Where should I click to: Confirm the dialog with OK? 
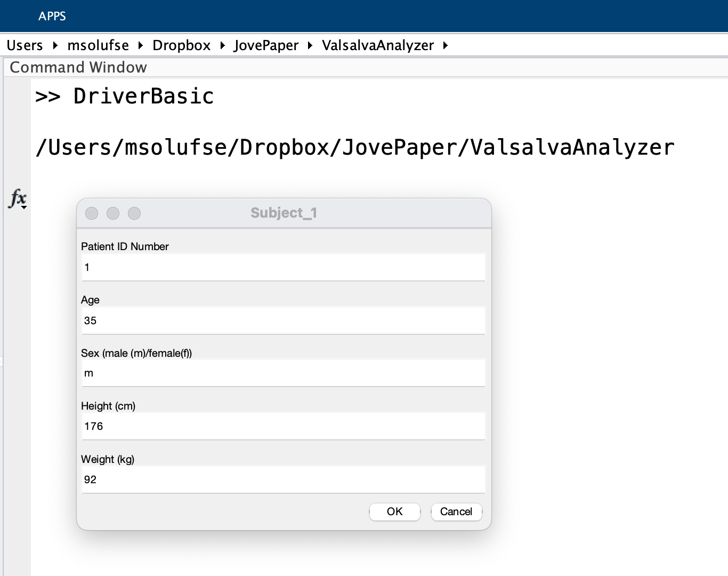click(395, 511)
